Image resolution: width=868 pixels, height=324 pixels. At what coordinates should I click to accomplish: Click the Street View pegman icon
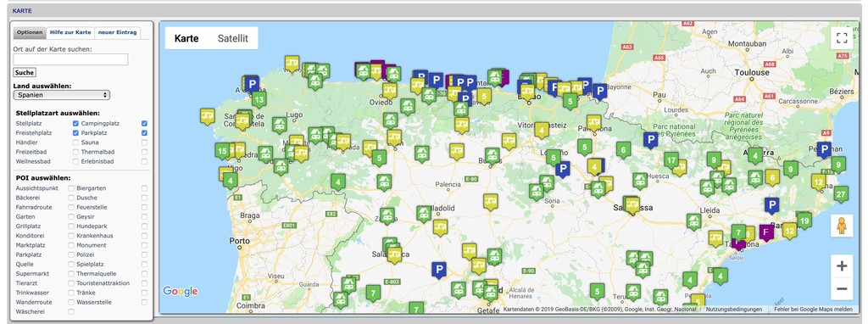842,226
